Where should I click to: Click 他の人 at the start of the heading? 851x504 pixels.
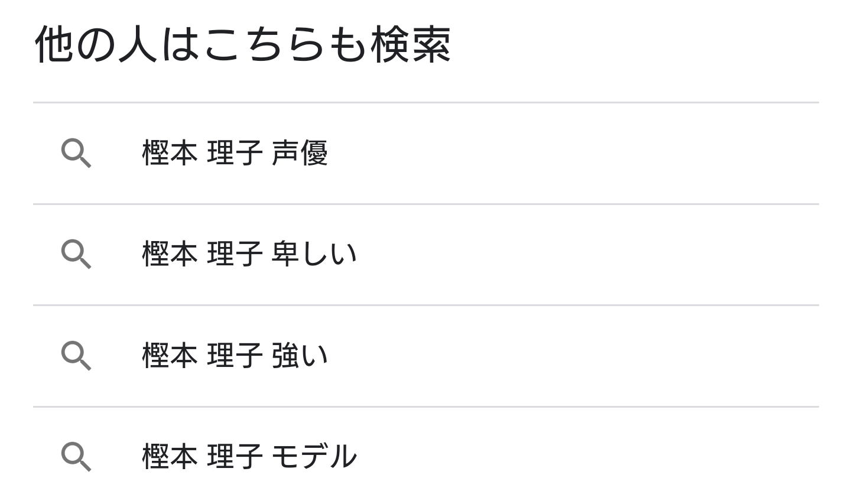(x=96, y=45)
